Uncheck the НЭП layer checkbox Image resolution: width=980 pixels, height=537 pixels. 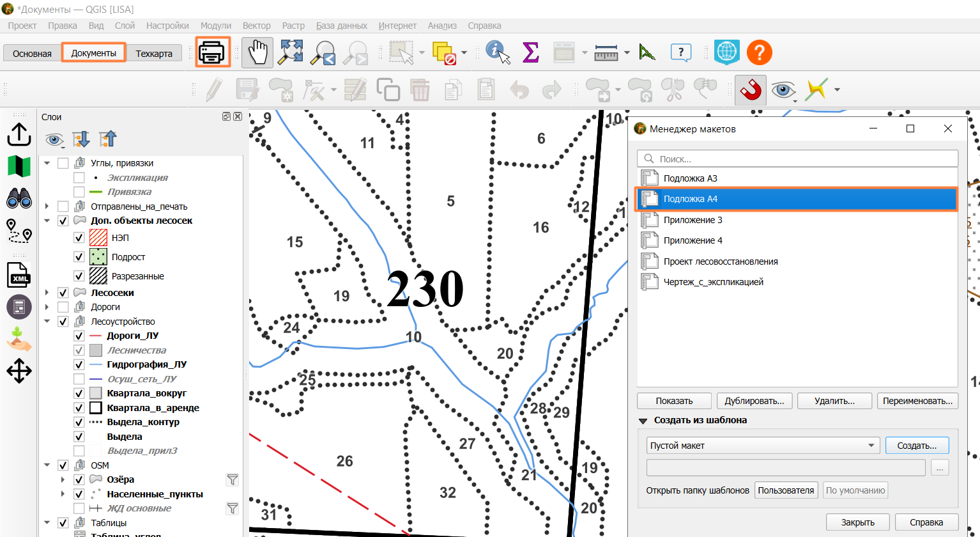tap(79, 238)
